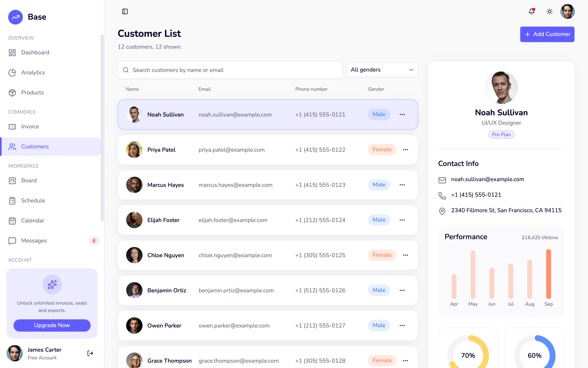Click the Upgrade Now button
This screenshot has height=368, width=588.
tap(52, 325)
